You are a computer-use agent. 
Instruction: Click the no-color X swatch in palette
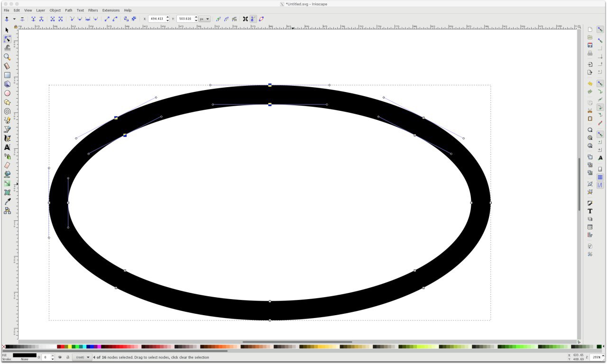3,346
